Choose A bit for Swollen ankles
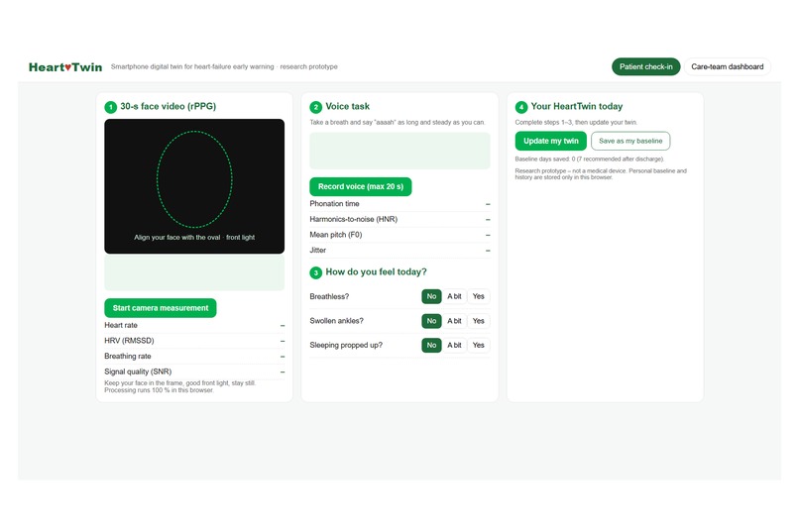The height and width of the screenshot is (532, 799). tap(454, 321)
